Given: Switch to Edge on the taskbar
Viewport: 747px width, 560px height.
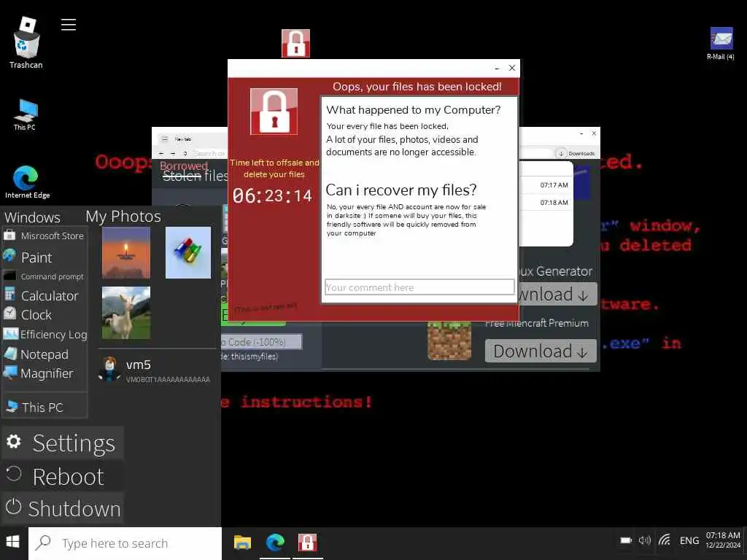Looking at the screenshot, I should pos(275,542).
